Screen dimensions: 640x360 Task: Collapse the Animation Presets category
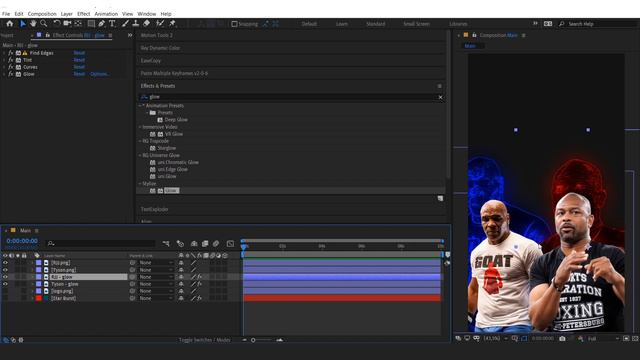point(140,105)
